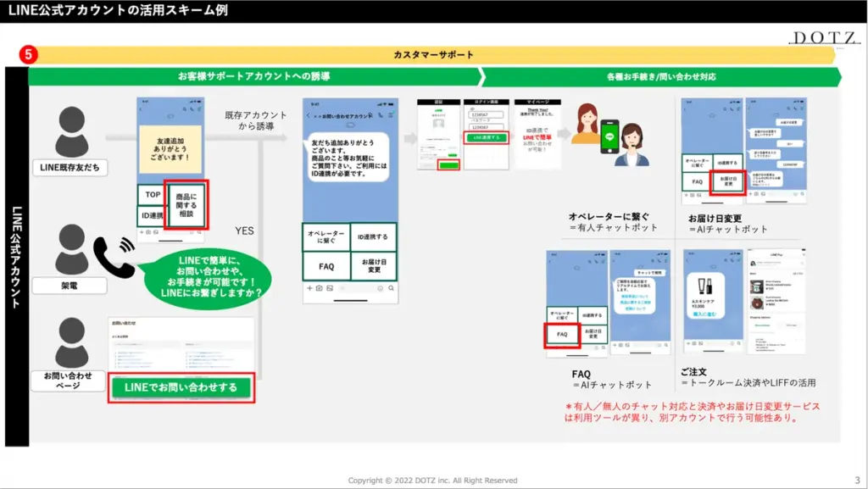
Task: Click the YES text
Action: (x=244, y=231)
